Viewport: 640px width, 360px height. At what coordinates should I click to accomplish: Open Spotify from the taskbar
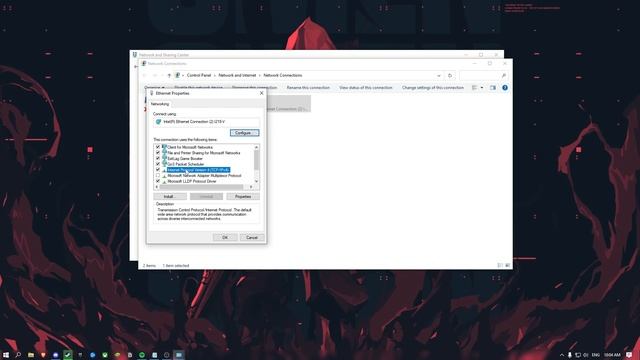[142, 355]
